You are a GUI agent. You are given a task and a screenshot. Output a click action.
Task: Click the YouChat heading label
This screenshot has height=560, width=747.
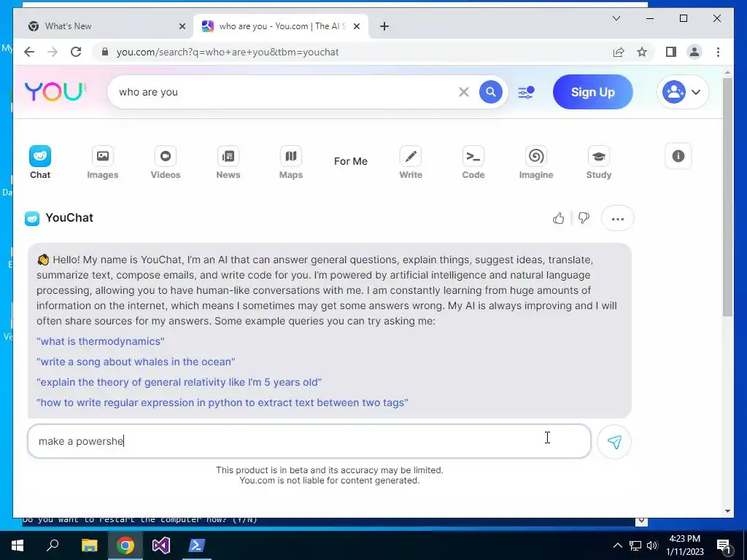tap(69, 217)
